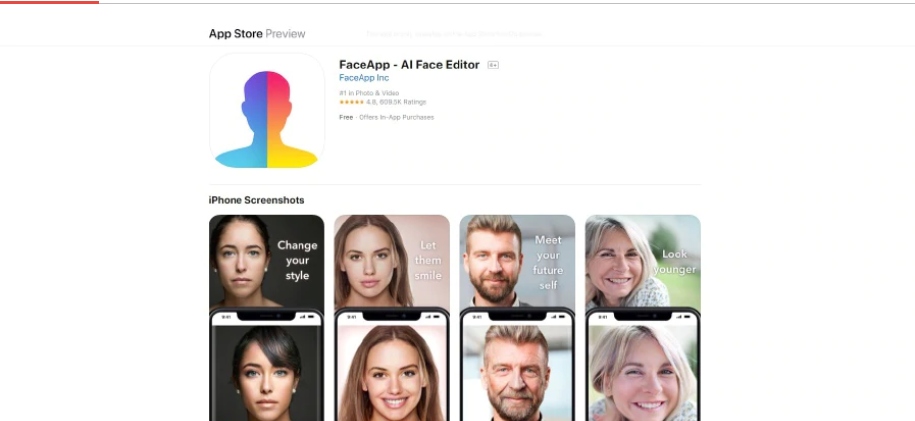The width and height of the screenshot is (915, 421).
Task: Click the FaceApp colorful head app icon
Action: 267,111
